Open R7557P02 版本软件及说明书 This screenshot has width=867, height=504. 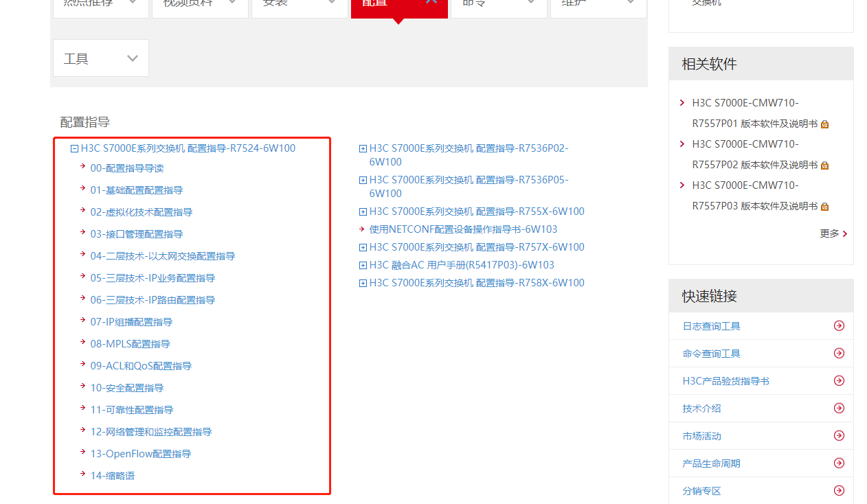754,154
